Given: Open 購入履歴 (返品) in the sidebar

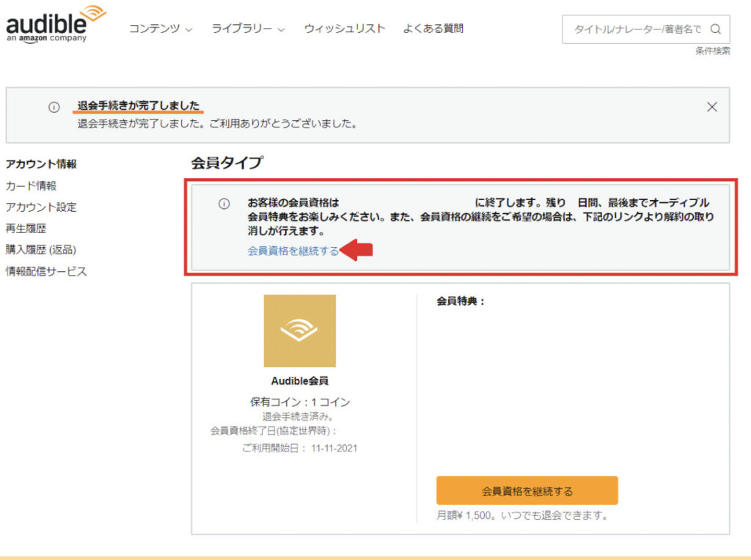Looking at the screenshot, I should coord(41,249).
